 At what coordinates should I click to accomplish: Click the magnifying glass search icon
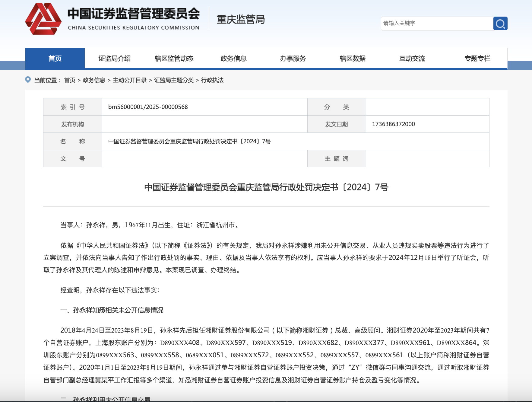tap(500, 23)
